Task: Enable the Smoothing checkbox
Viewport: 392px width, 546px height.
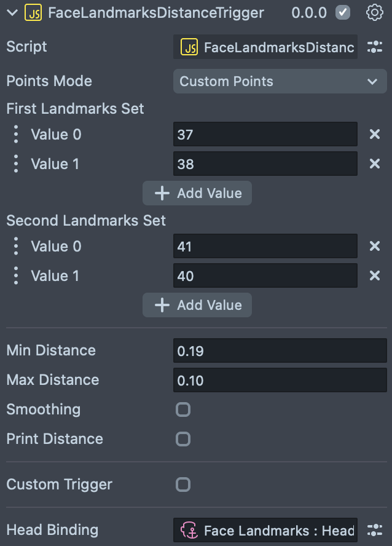Action: tap(183, 410)
